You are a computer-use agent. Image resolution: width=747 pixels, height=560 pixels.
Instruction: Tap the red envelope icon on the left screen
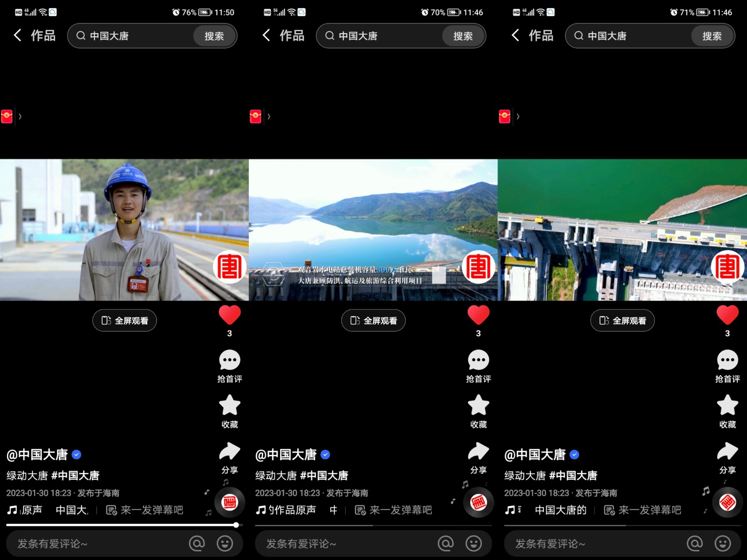pyautogui.click(x=7, y=116)
